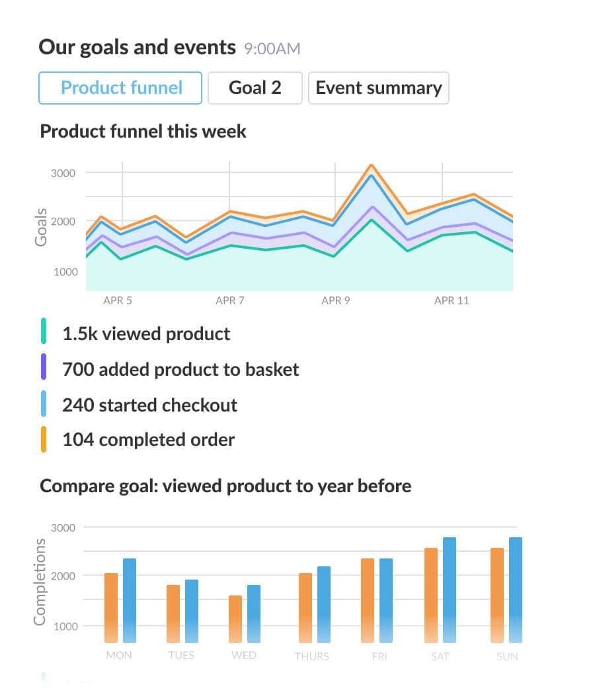This screenshot has height=700, width=595.
Task: Click the blue WED bar
Action: tap(254, 614)
